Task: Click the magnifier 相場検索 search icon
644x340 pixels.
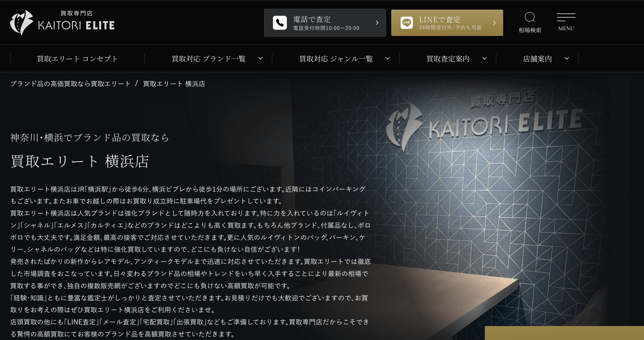Action: click(x=530, y=18)
